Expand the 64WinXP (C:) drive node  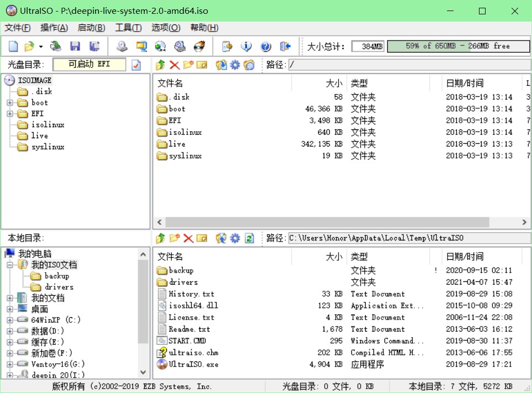[x=10, y=320]
